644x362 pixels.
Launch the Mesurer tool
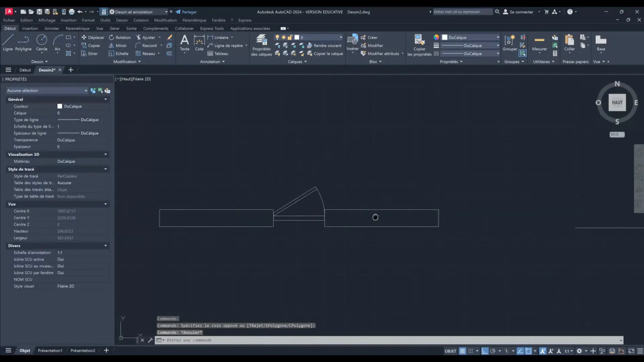(x=539, y=43)
